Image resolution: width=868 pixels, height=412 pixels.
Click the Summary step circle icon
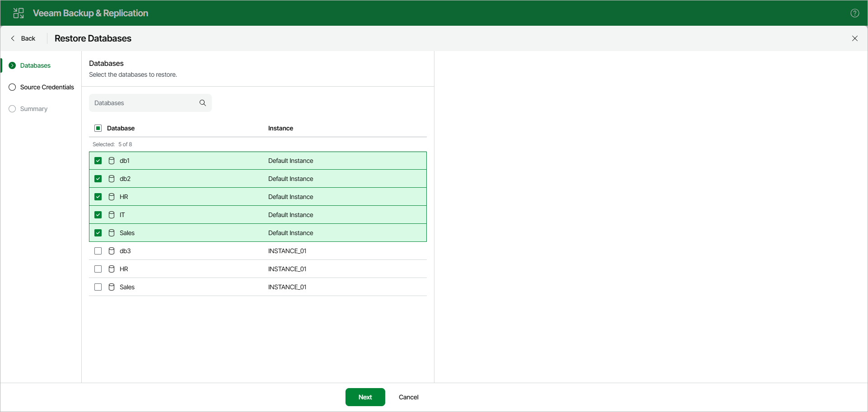[12, 109]
